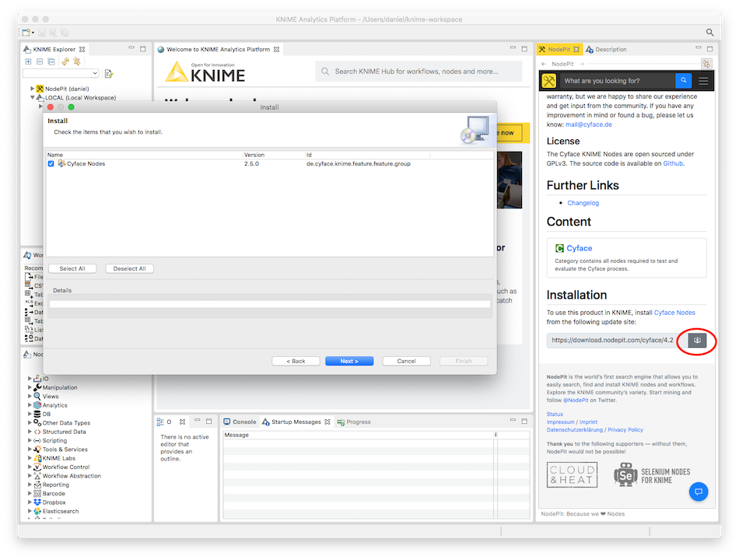Expand the Workflow Control category
Screen dimensions: 739x560
(x=30, y=467)
